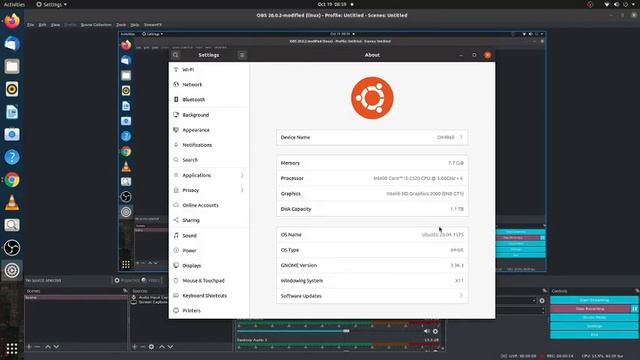Select Background in the Settings sidebar
Image resolution: width=640 pixels, height=360 pixels.
tap(209, 115)
